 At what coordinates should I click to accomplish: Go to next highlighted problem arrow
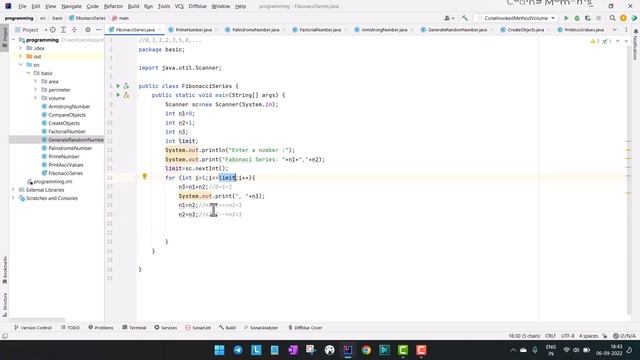[x=626, y=41]
